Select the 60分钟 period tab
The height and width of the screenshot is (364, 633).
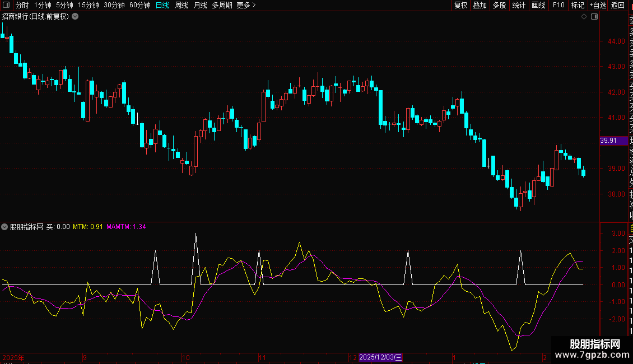(x=140, y=5)
